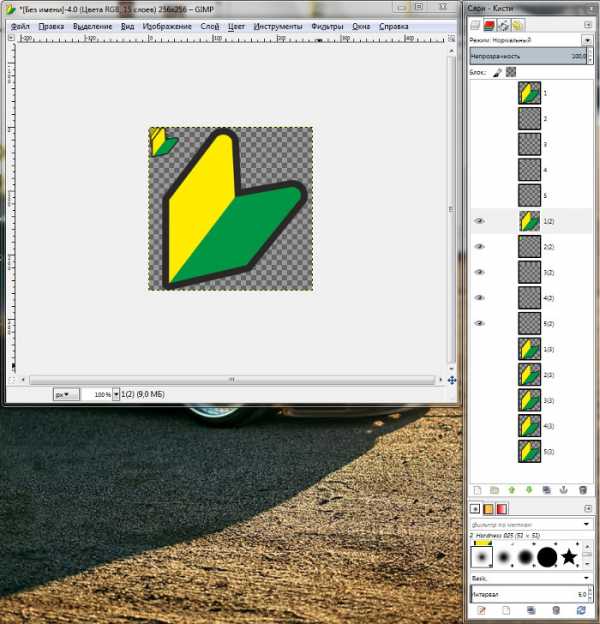Adjust the brush spacing Интервал slider
This screenshot has height=624, width=600.
(x=528, y=594)
